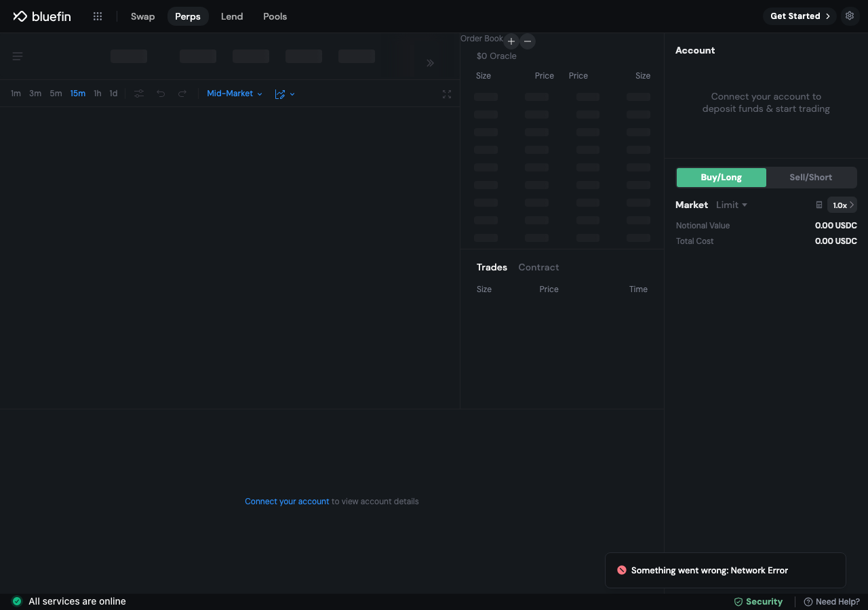Follow the Connect your account link

[x=287, y=502]
